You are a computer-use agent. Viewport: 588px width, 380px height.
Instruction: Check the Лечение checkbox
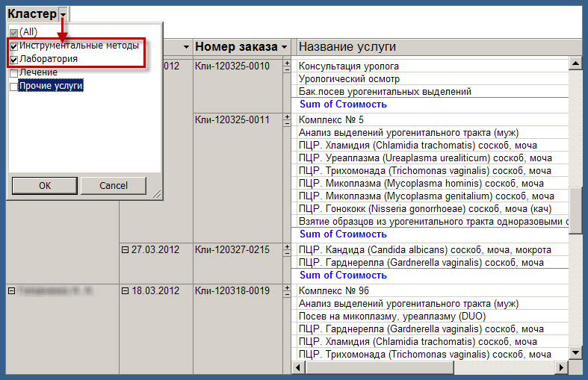(13, 72)
